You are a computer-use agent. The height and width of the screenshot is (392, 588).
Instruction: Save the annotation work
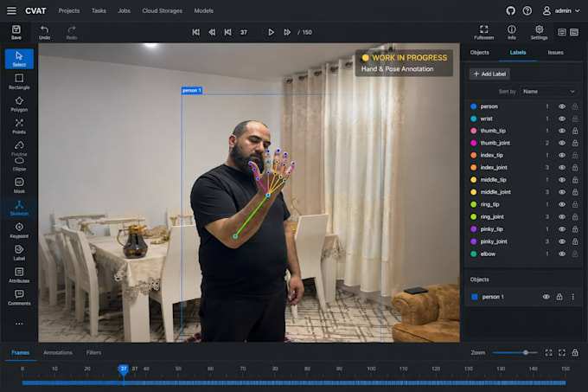(16, 32)
